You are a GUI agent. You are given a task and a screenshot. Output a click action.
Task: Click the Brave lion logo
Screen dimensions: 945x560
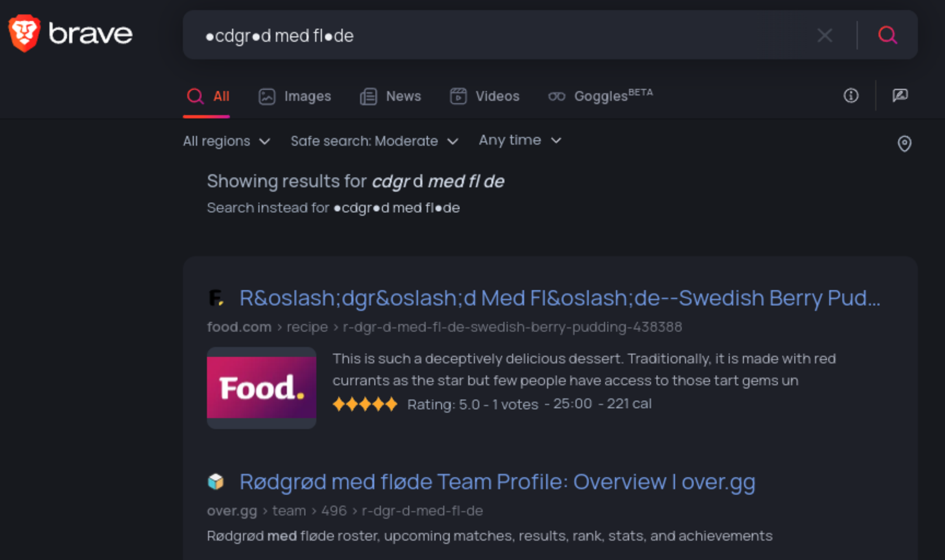(x=24, y=34)
